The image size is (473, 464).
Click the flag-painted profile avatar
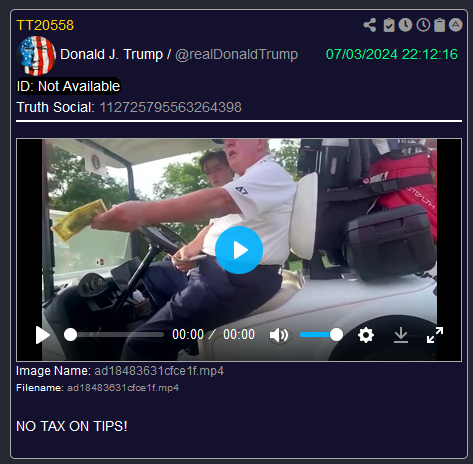[36, 55]
